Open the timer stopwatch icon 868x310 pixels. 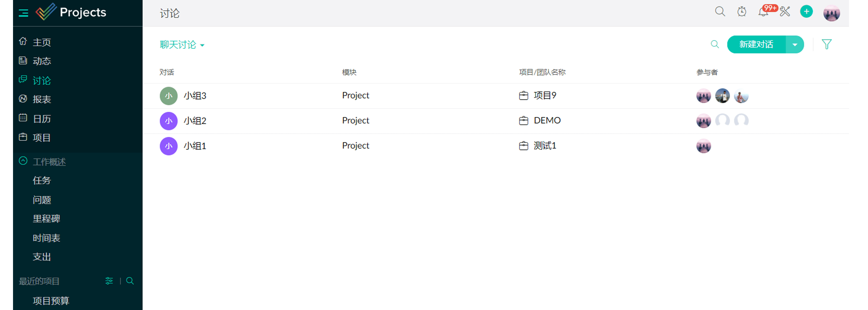click(x=742, y=12)
